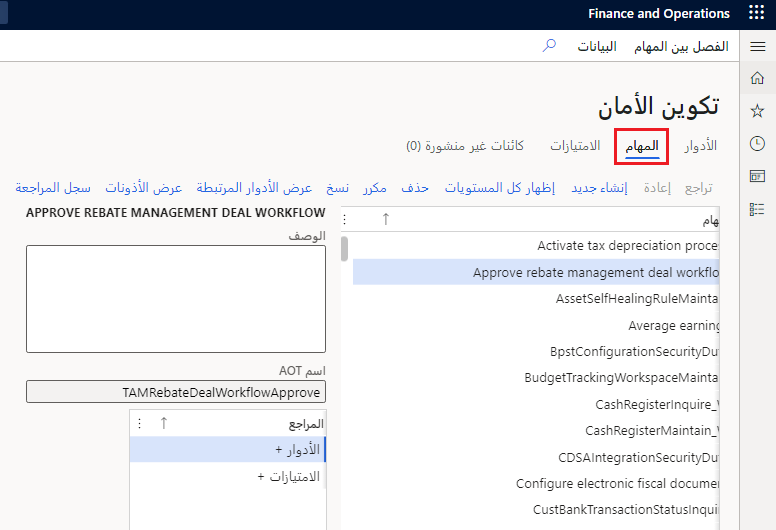Open the Modules list icon
The image size is (776, 530).
[x=757, y=209]
